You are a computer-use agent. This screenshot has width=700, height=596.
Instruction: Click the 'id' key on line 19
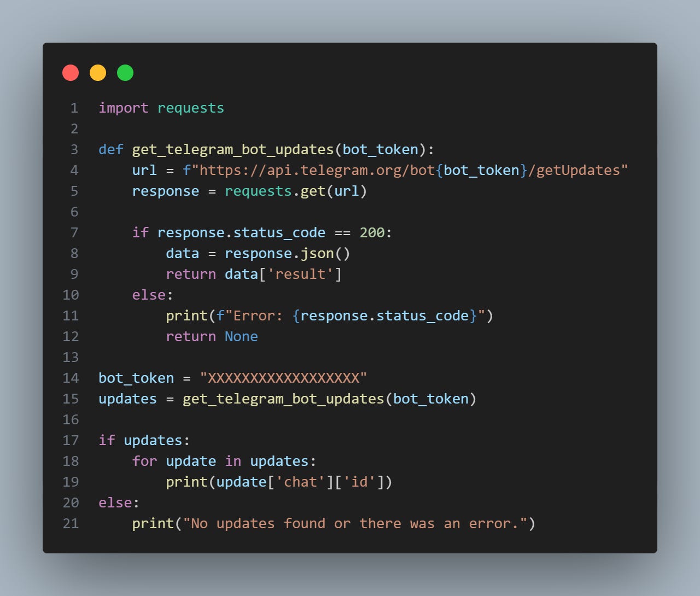(x=359, y=482)
